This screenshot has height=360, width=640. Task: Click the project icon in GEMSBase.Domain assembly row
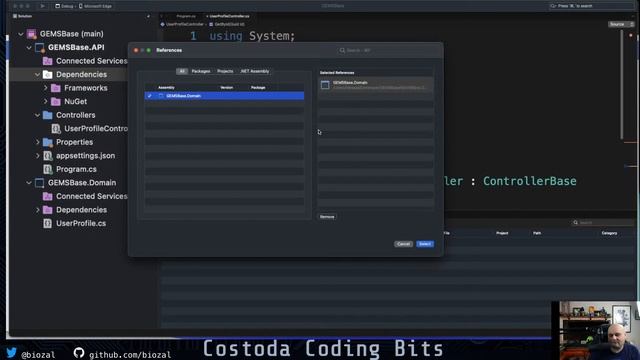tap(161, 96)
